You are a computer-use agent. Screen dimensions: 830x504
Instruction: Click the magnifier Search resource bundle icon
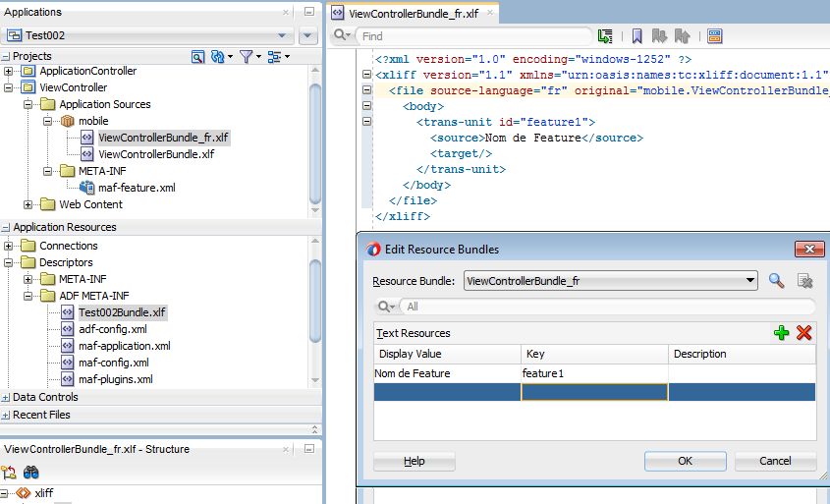pyautogui.click(x=777, y=281)
